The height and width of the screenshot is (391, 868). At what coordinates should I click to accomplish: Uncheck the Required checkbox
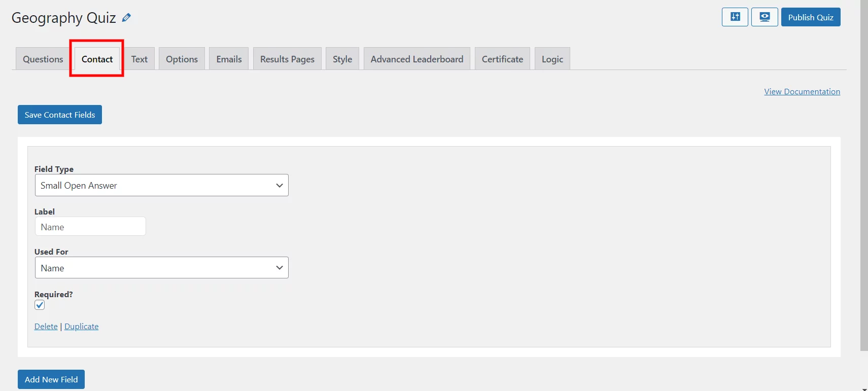point(40,305)
